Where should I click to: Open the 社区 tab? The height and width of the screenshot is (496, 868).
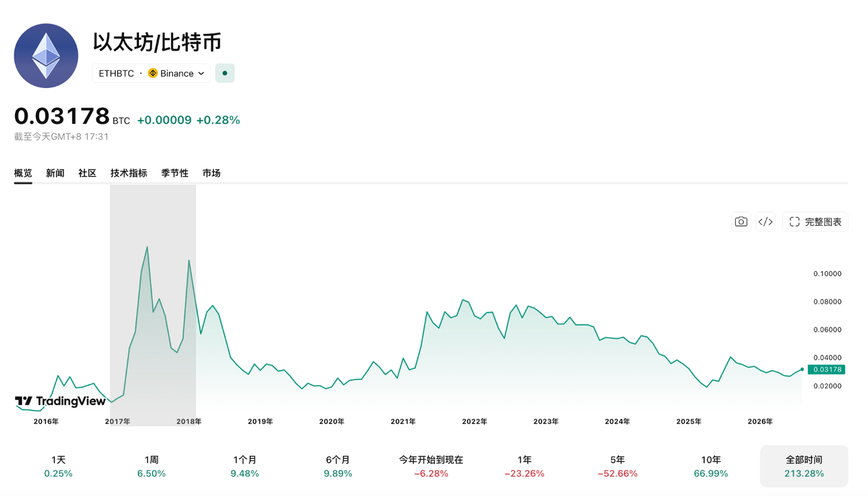coord(87,173)
